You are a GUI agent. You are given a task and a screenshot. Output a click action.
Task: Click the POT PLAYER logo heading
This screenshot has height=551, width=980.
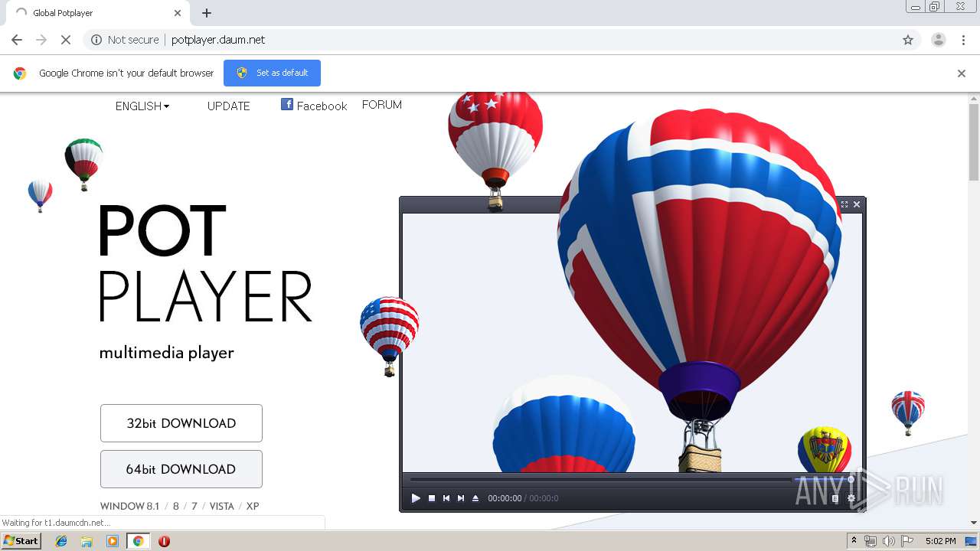coord(205,262)
